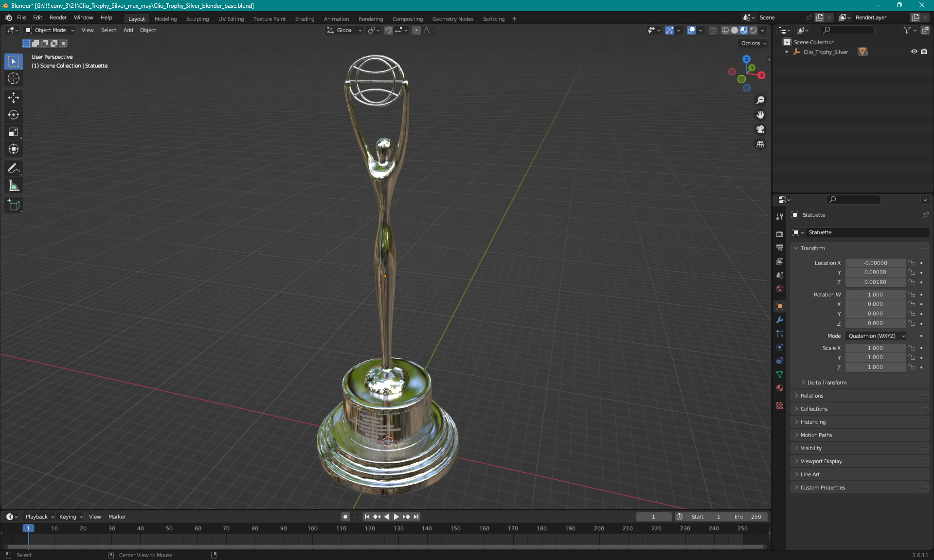934x560 pixels.
Task: Toggle viewport gizmos display
Action: click(x=669, y=30)
